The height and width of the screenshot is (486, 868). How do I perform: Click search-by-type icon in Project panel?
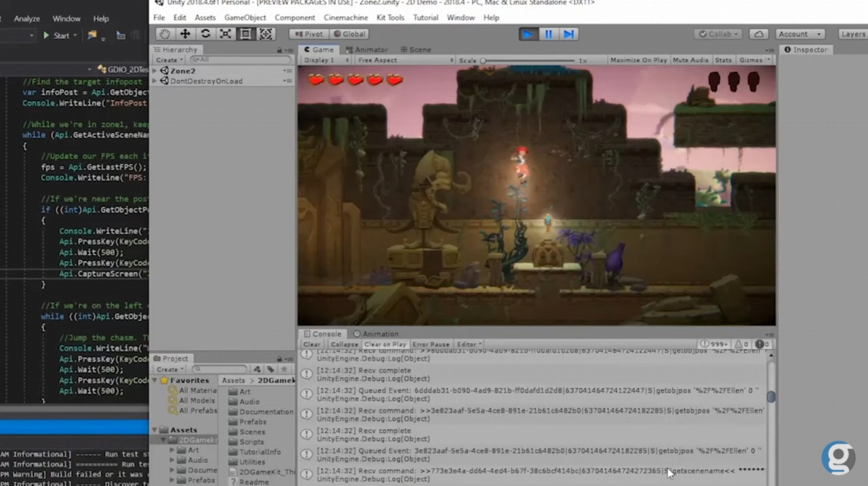click(x=257, y=369)
